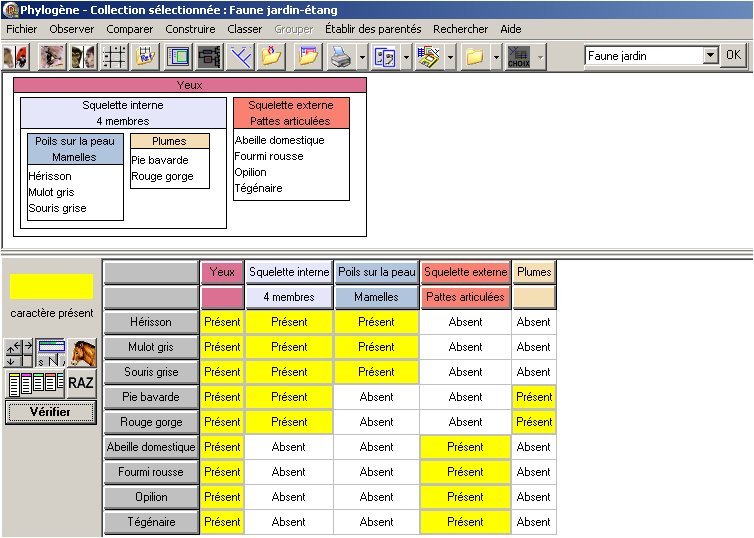Toggle Pie bavarde's Poils sur la peau cell

point(376,397)
